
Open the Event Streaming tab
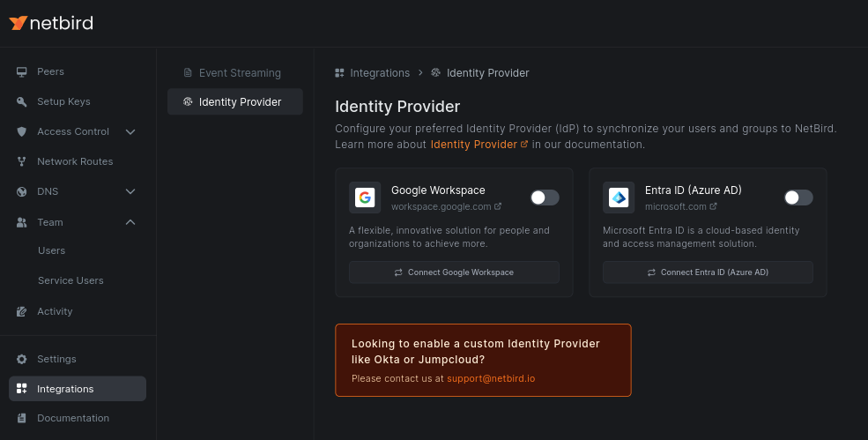click(239, 73)
